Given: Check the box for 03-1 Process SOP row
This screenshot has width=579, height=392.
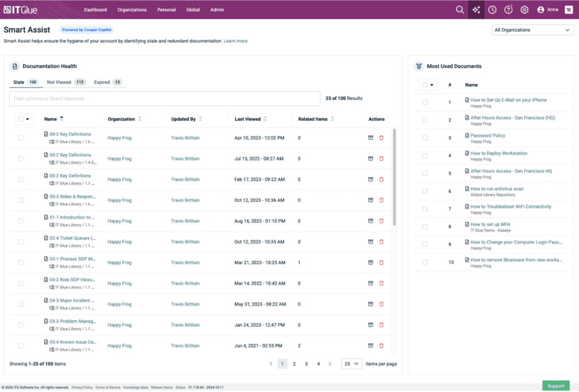Looking at the screenshot, I should point(21,262).
